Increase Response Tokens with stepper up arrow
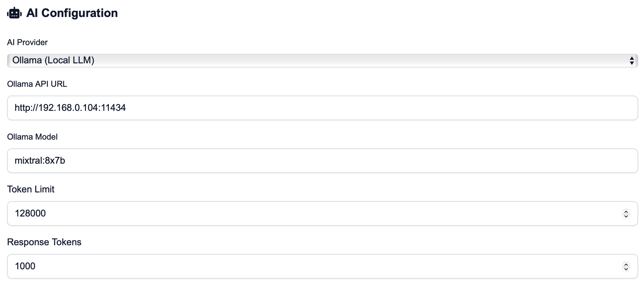The image size is (644, 288). (626, 264)
